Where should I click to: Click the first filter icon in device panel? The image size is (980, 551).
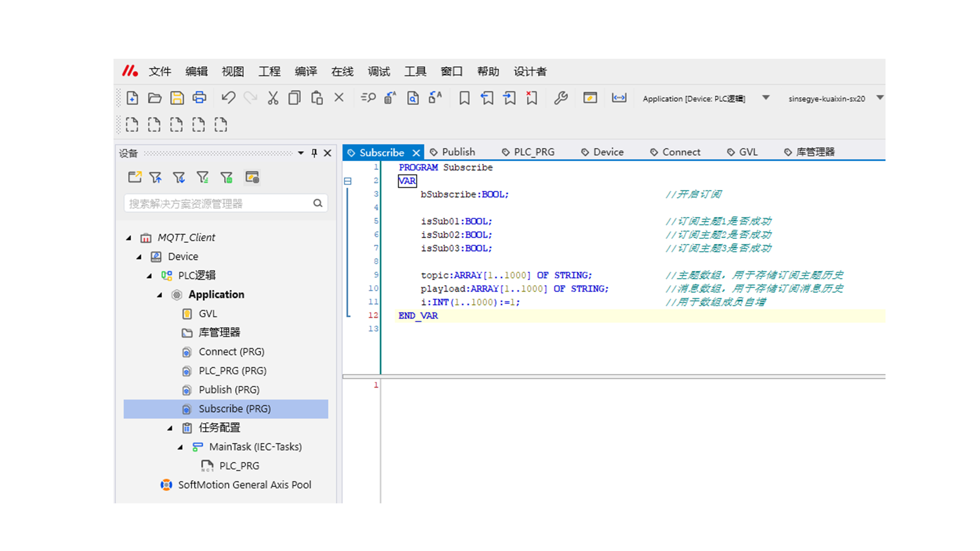point(156,177)
